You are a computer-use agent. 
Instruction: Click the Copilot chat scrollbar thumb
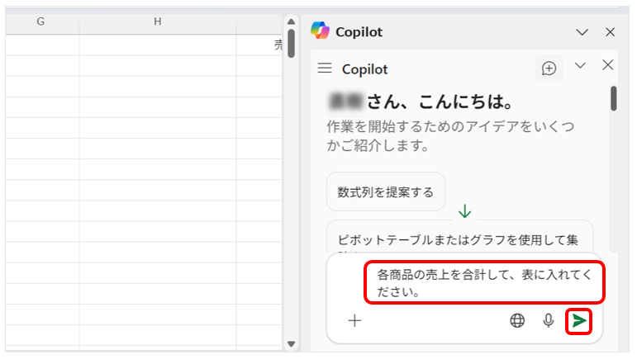[613, 98]
